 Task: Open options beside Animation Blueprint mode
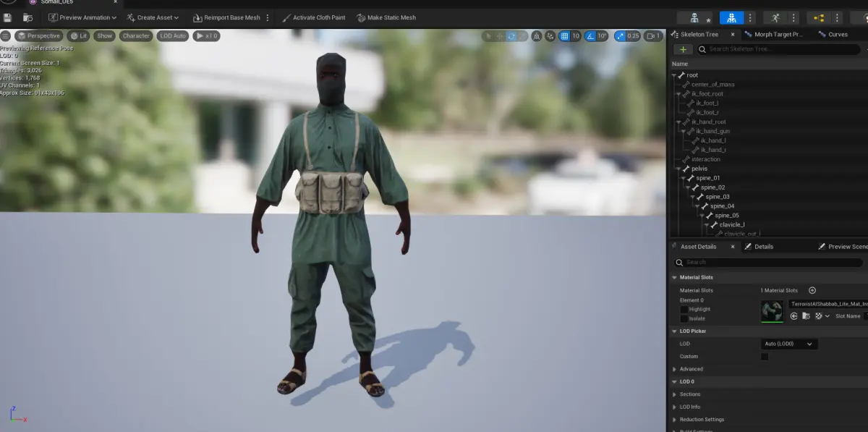(x=838, y=17)
